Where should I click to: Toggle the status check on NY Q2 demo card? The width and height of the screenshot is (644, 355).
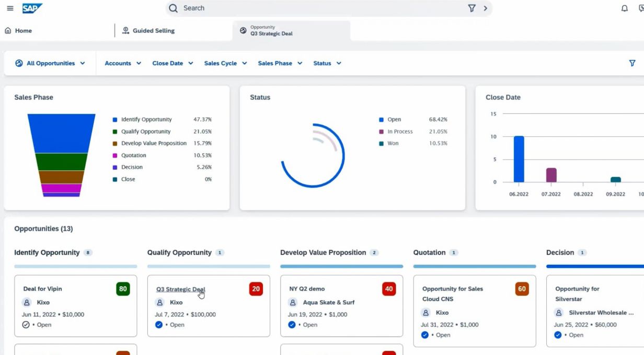pyautogui.click(x=292, y=325)
